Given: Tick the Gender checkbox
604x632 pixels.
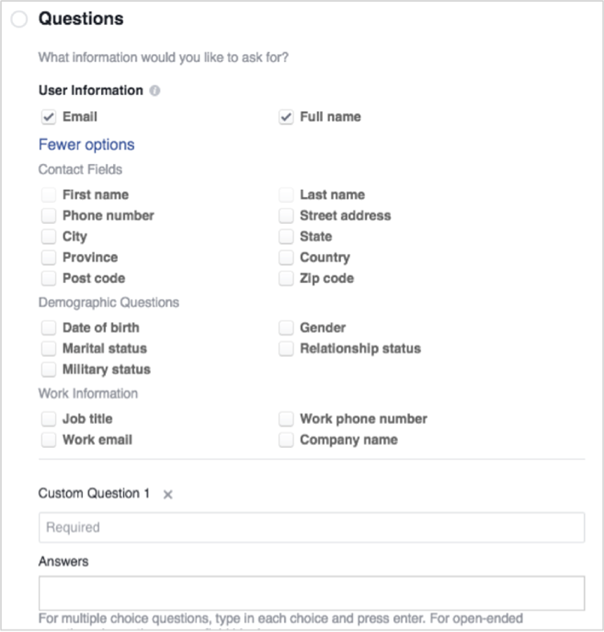Looking at the screenshot, I should [x=286, y=328].
